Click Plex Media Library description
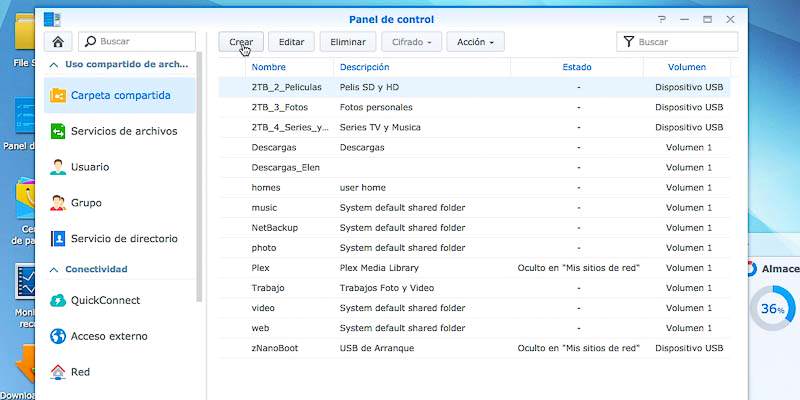The image size is (800, 400). click(x=379, y=268)
